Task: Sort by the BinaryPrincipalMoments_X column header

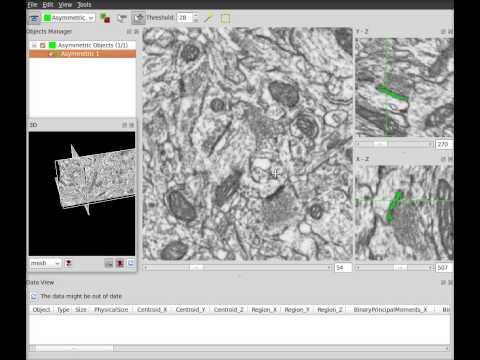Action: (390, 310)
